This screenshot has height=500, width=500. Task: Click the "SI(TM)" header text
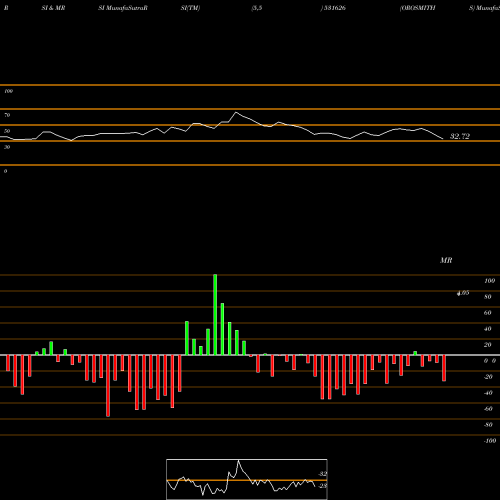(190, 8)
